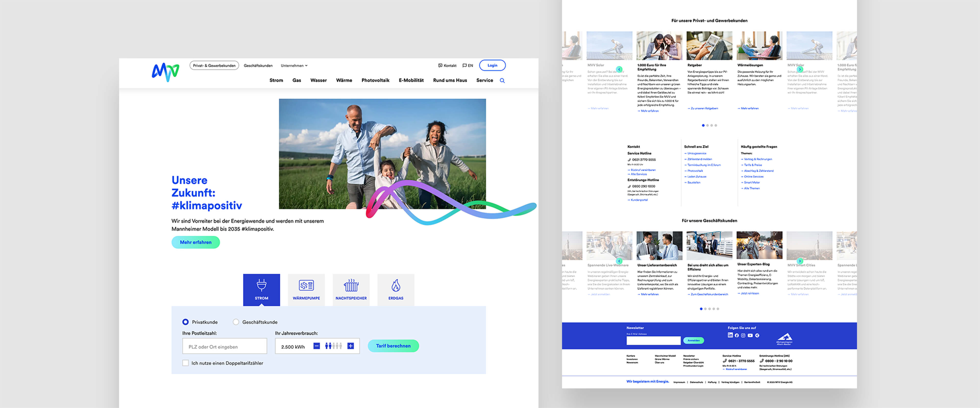Open the E-Mobilität navigation menu
Screen dimensions: 980x408
click(x=411, y=81)
